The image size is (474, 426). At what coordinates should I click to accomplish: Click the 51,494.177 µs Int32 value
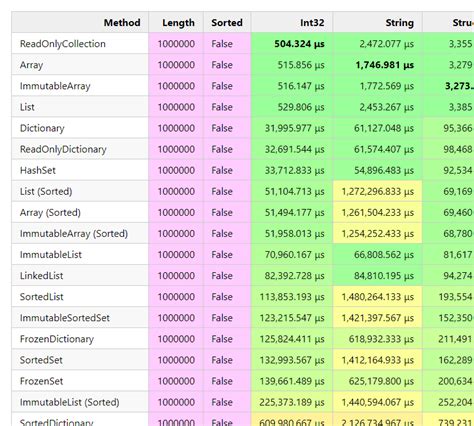click(295, 212)
